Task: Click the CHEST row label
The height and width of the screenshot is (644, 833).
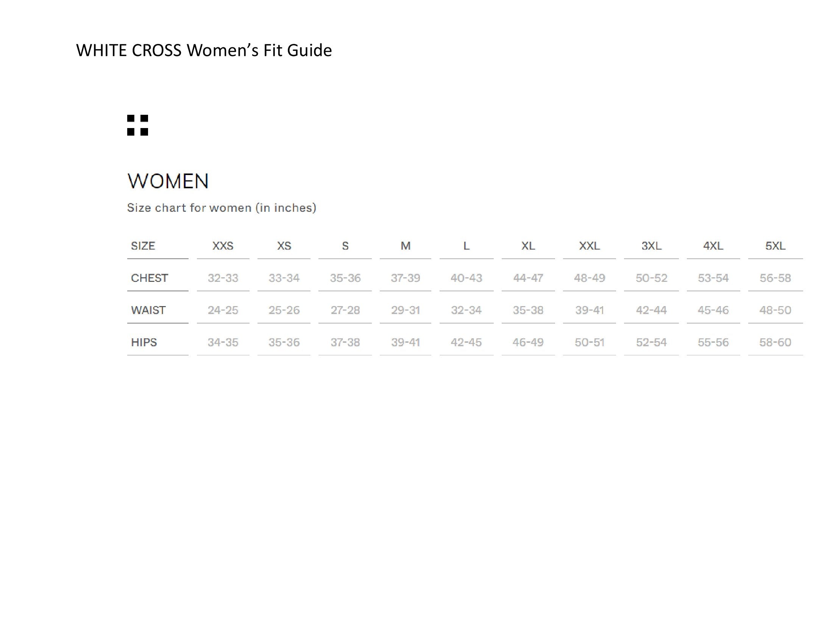Action: [150, 278]
